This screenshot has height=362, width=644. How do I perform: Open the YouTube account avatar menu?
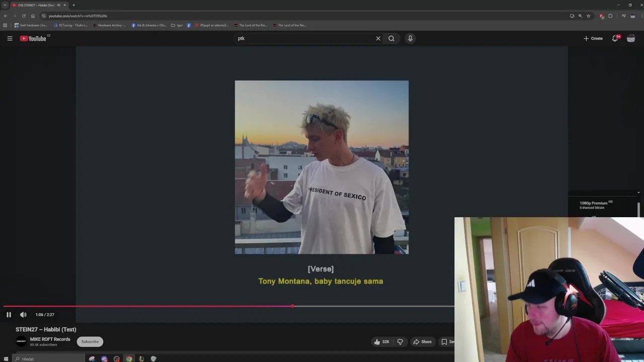(x=631, y=38)
